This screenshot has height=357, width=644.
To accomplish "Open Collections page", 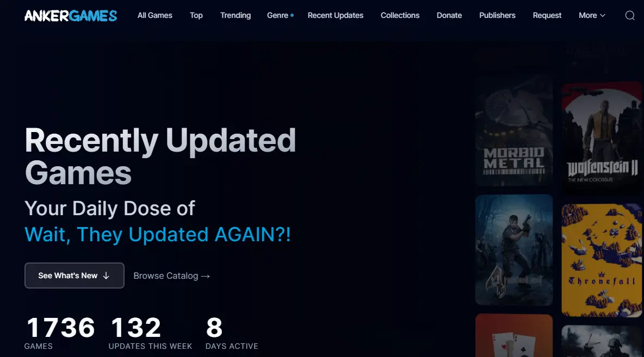I will coord(400,15).
